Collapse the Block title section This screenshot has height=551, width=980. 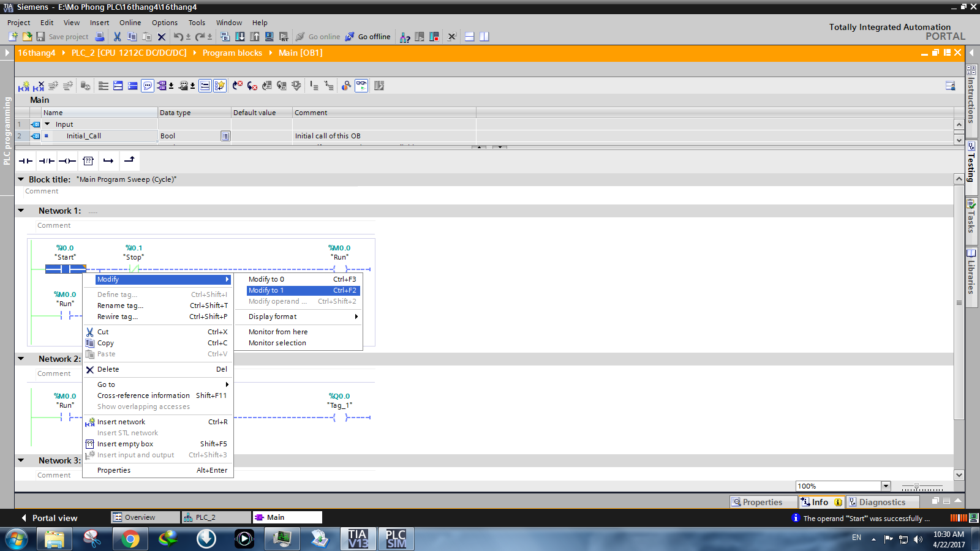pos(21,179)
